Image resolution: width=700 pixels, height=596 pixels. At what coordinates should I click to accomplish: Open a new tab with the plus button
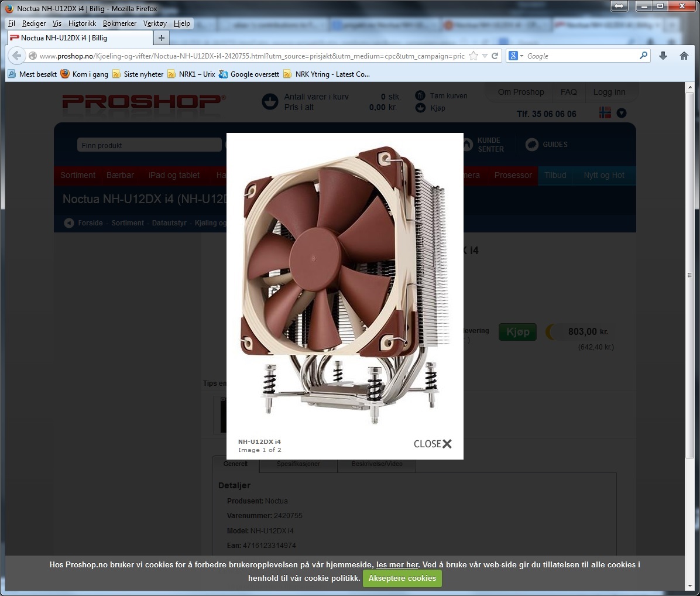point(162,38)
